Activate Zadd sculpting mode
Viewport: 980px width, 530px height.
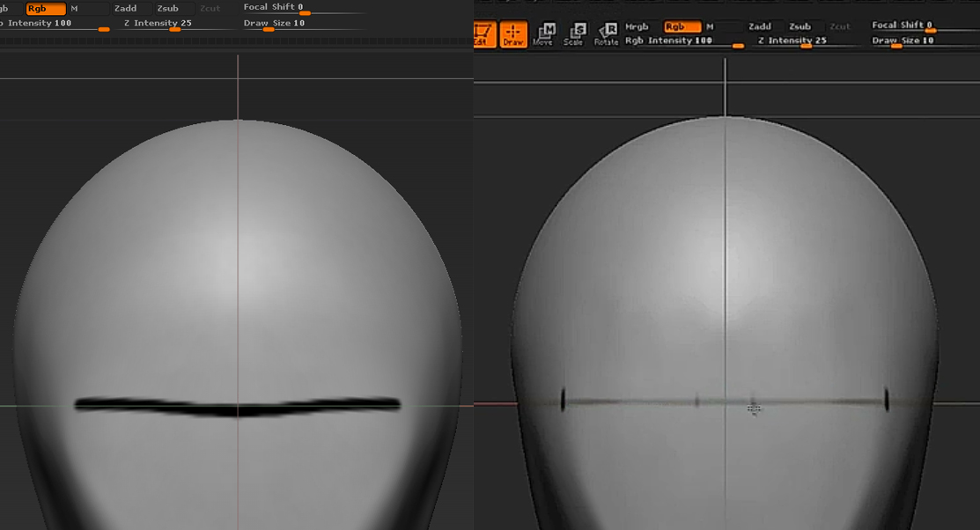(x=759, y=26)
